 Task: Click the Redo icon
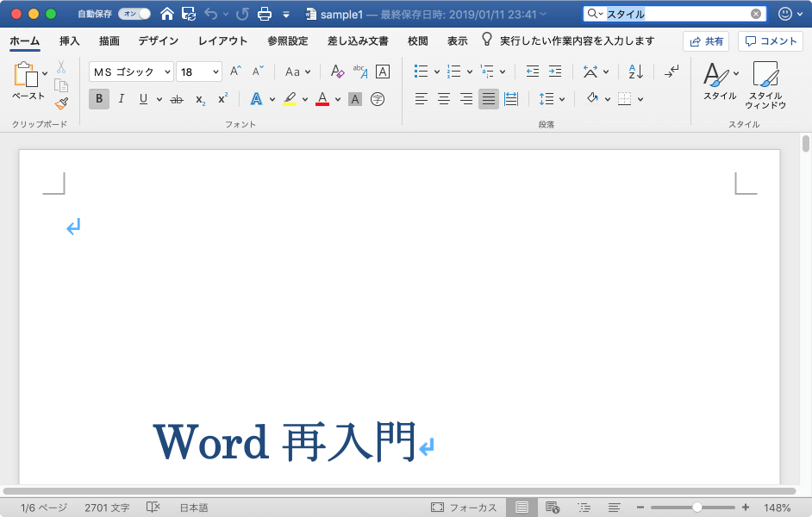pos(242,14)
